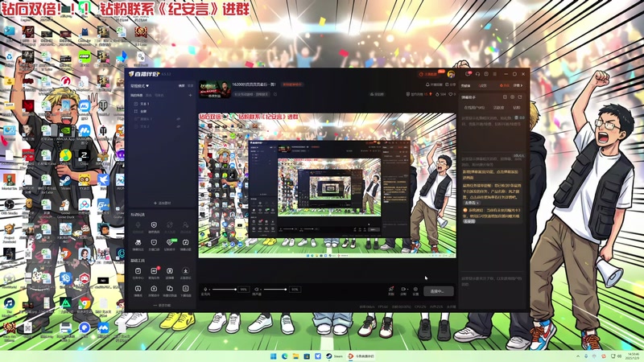Image resolution: width=644 pixels, height=362 pixels.
Task: Switch to portrait (竖屏) orientation
Action: point(191,86)
